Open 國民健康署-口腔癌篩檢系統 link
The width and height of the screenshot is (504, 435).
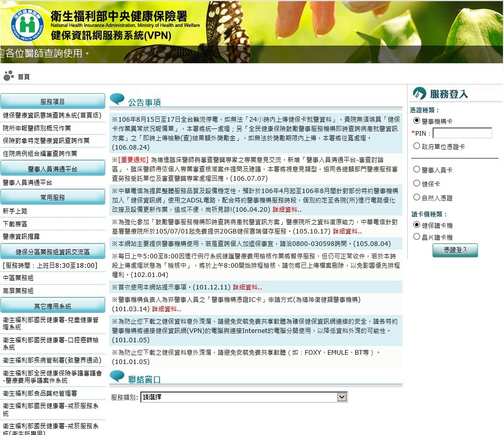50,343
